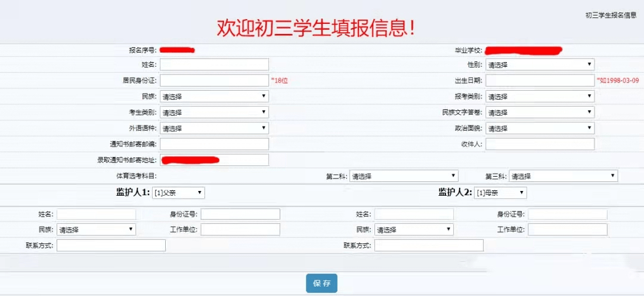Click the 出生日期 input field
The height and width of the screenshot is (296, 644).
point(540,80)
